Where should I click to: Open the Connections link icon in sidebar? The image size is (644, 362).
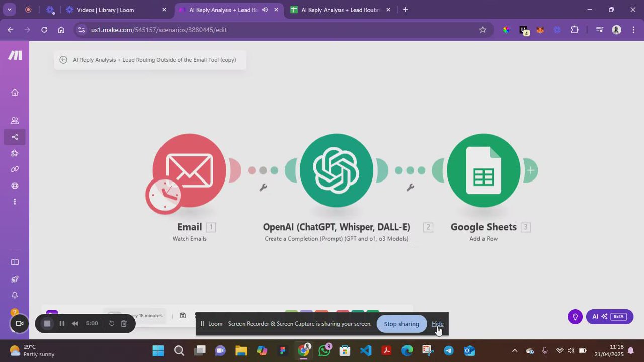[x=15, y=169]
